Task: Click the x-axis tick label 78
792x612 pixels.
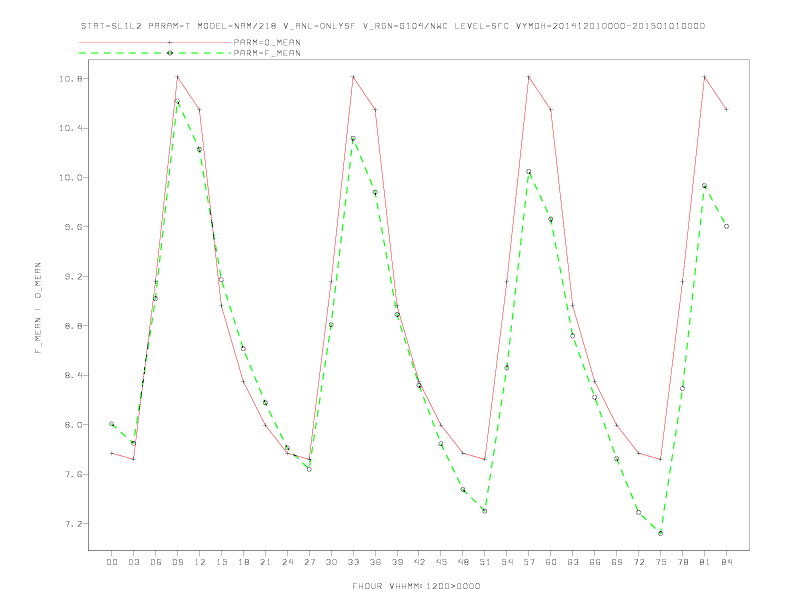Action: point(683,562)
